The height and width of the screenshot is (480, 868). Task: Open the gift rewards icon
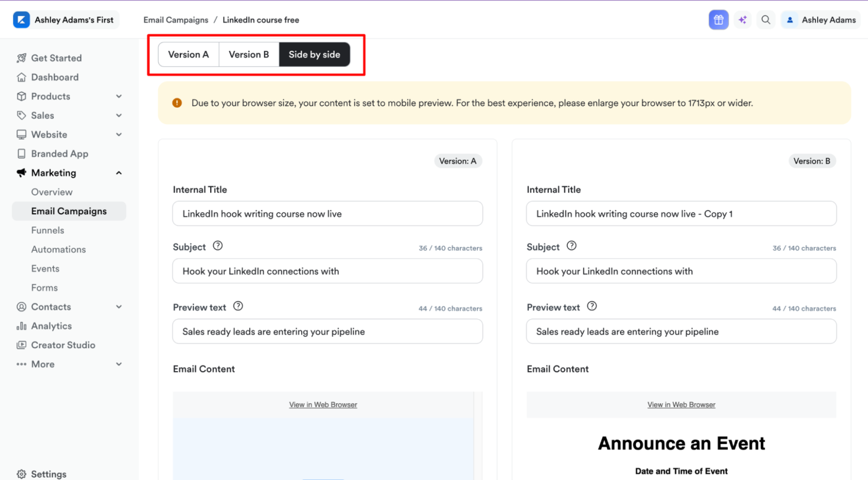(719, 20)
